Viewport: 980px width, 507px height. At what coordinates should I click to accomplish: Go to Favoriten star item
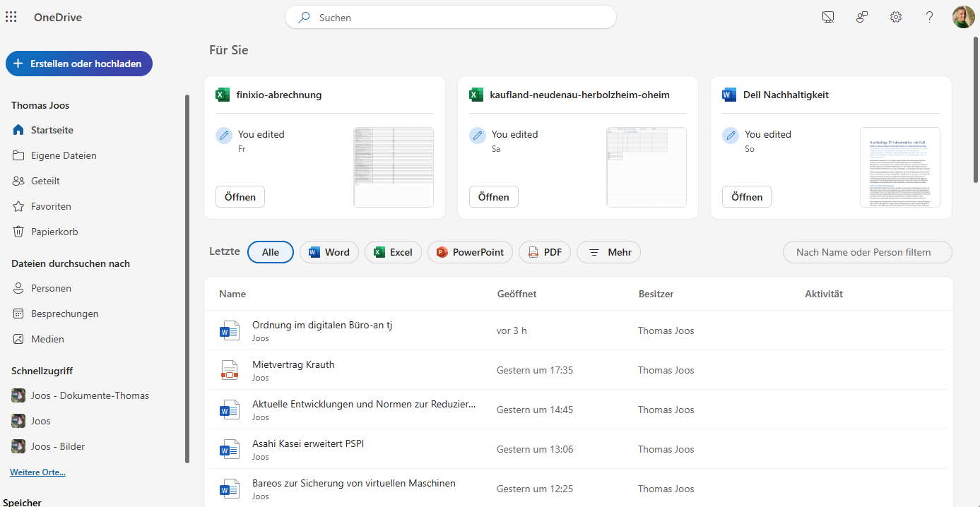tap(51, 206)
